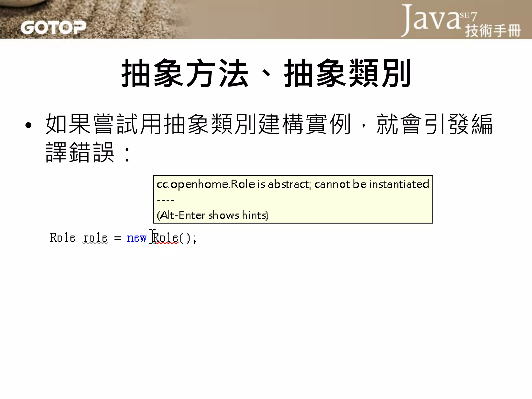Click the 'Role' type at line start
532x399 pixels.
tap(63, 238)
